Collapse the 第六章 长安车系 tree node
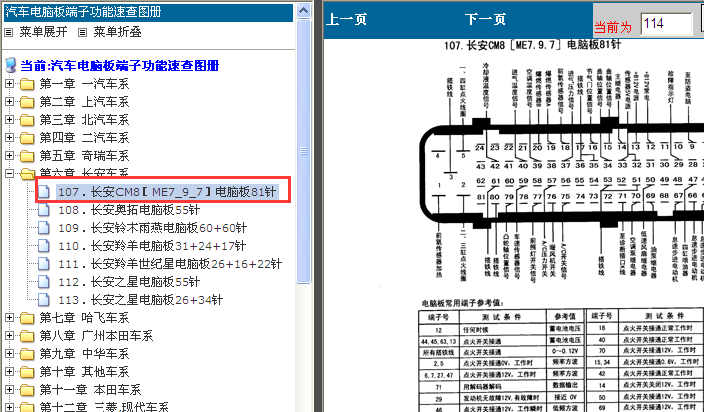Viewport: 704px width, 412px height. click(x=9, y=173)
